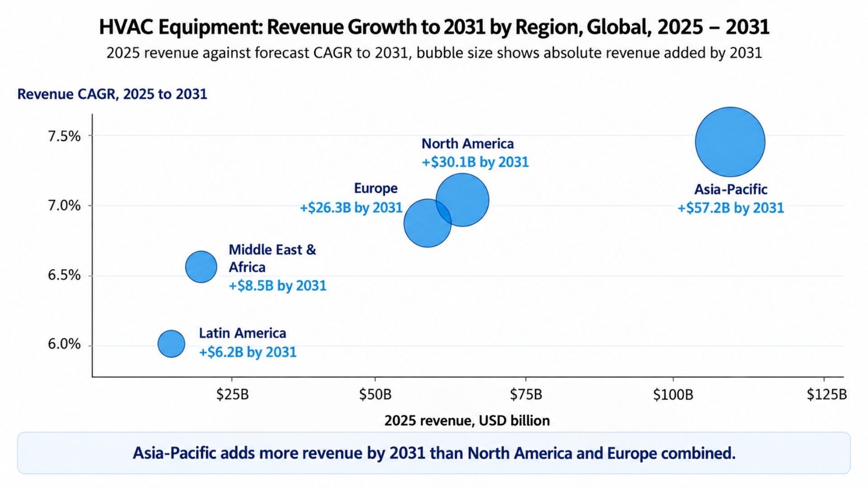Click the '$100B' x-axis label
The width and height of the screenshot is (868, 488).
(673, 394)
